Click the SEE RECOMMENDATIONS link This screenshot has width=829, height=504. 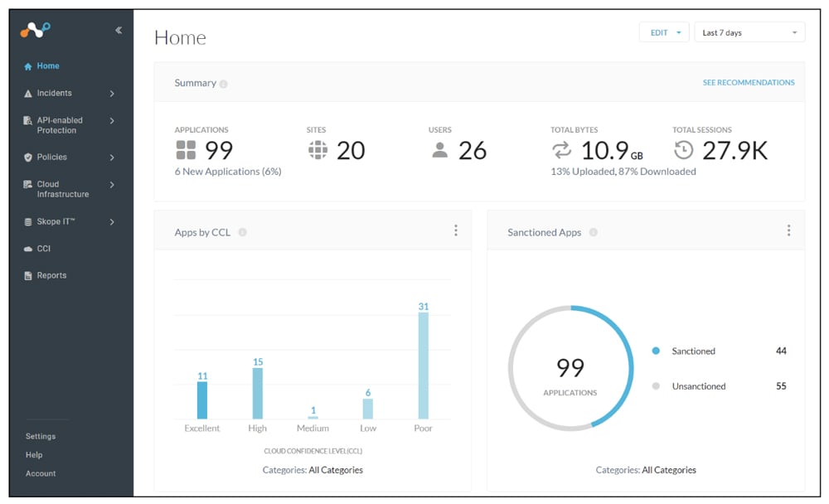(x=748, y=83)
